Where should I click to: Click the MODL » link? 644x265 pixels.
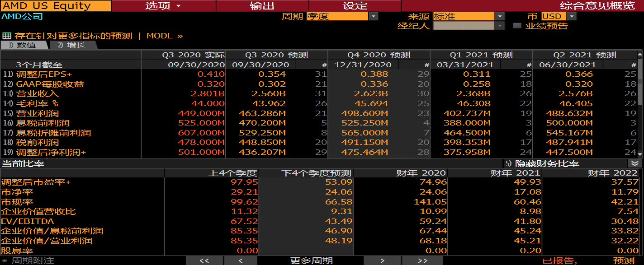tap(165, 36)
